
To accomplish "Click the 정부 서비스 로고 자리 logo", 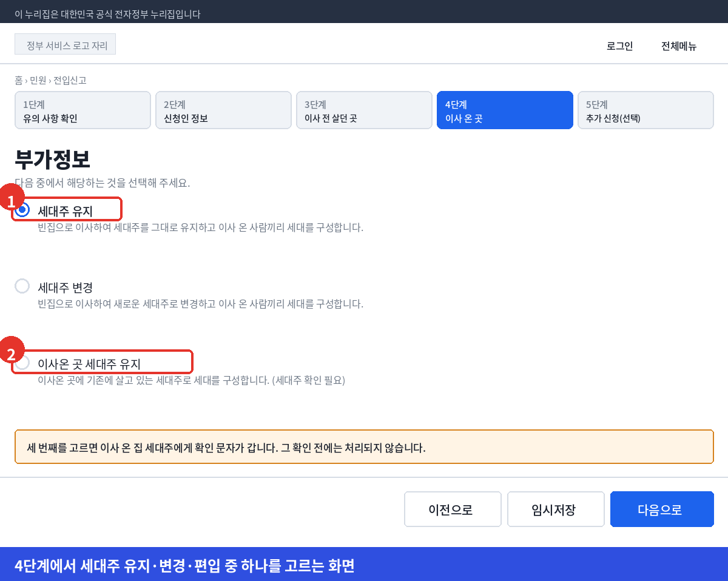I will (x=65, y=44).
